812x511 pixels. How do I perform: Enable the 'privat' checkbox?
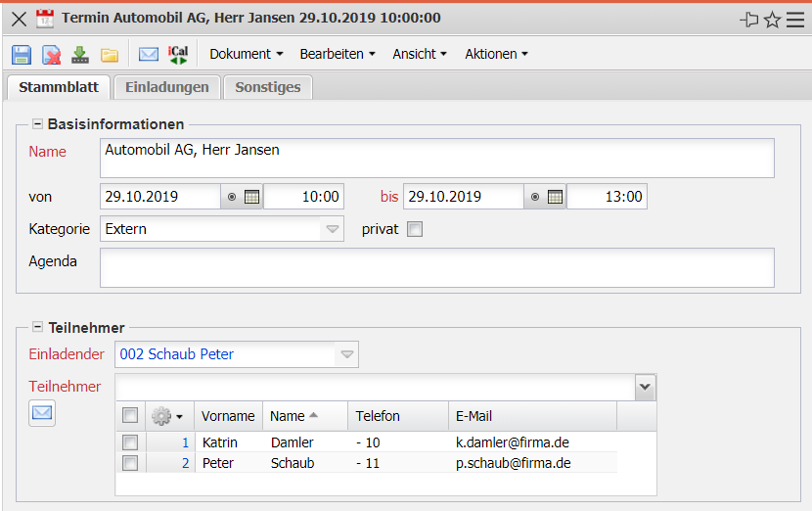(x=415, y=229)
